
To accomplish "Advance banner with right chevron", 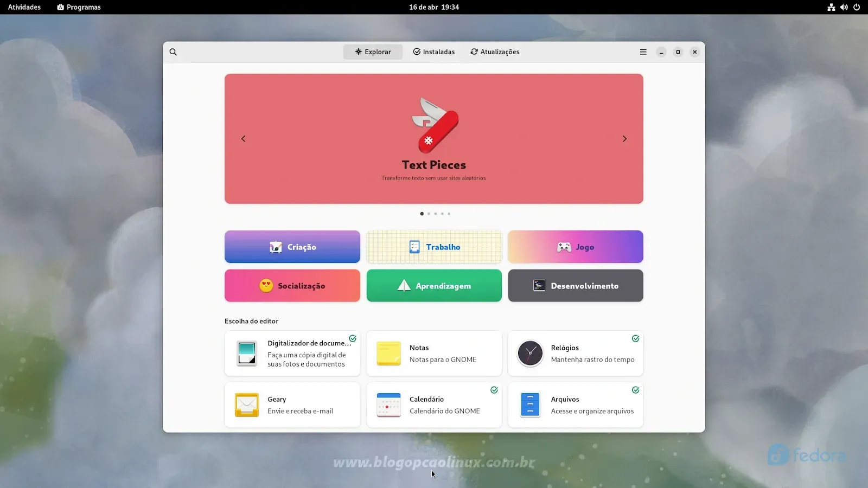I will tap(624, 139).
